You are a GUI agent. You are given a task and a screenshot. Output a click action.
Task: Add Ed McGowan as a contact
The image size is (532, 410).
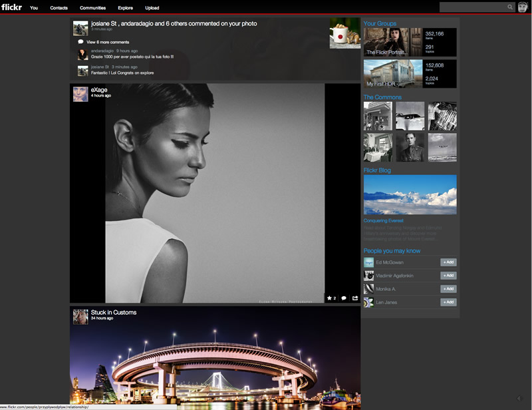pos(448,262)
